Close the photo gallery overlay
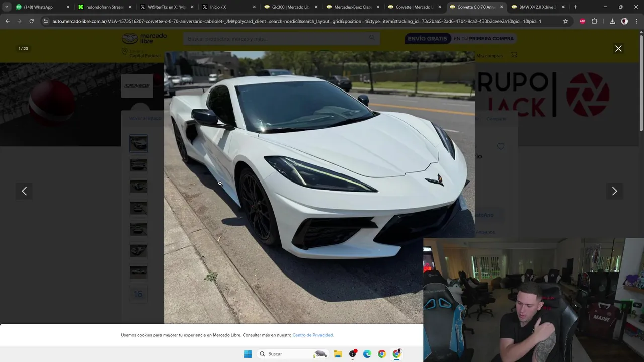The height and width of the screenshot is (362, 644). point(618,48)
